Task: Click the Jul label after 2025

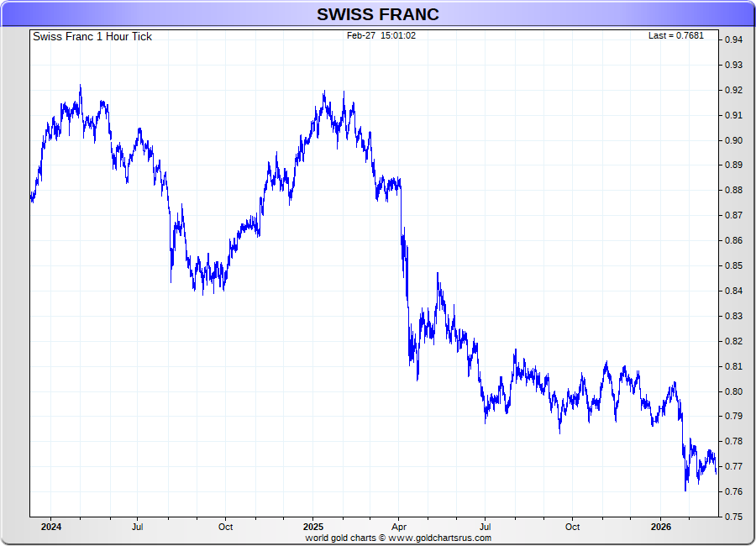Action: tap(485, 527)
